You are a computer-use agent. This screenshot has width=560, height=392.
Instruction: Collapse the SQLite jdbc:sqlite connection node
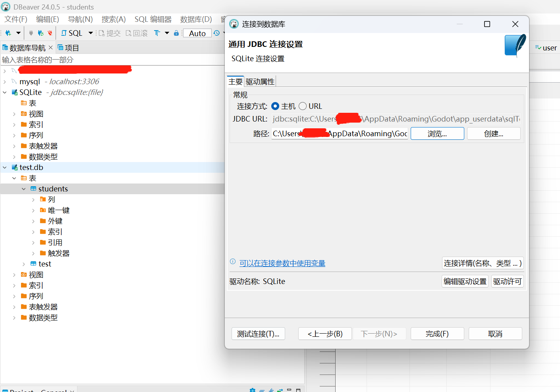tap(5, 92)
